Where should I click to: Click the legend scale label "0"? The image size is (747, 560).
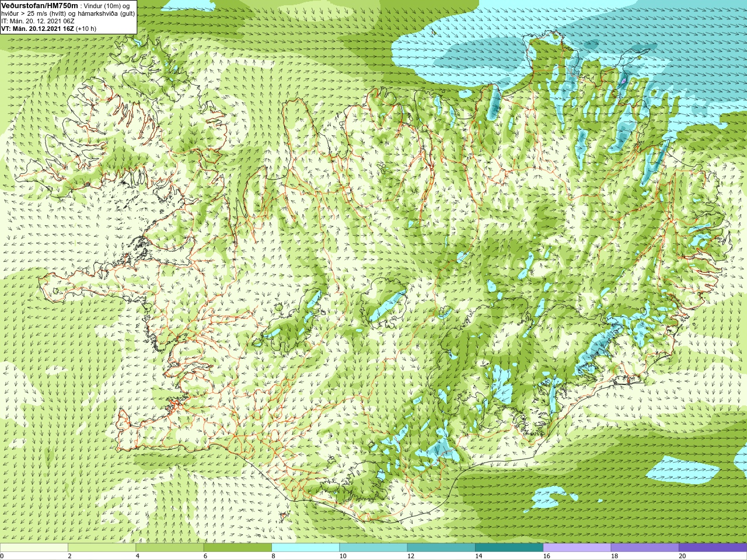tap(2, 556)
